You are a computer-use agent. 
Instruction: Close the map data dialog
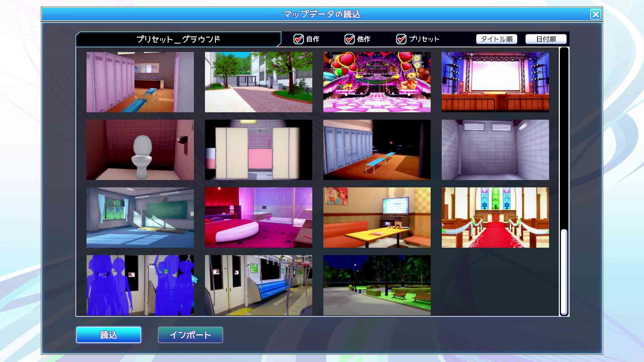(x=596, y=14)
